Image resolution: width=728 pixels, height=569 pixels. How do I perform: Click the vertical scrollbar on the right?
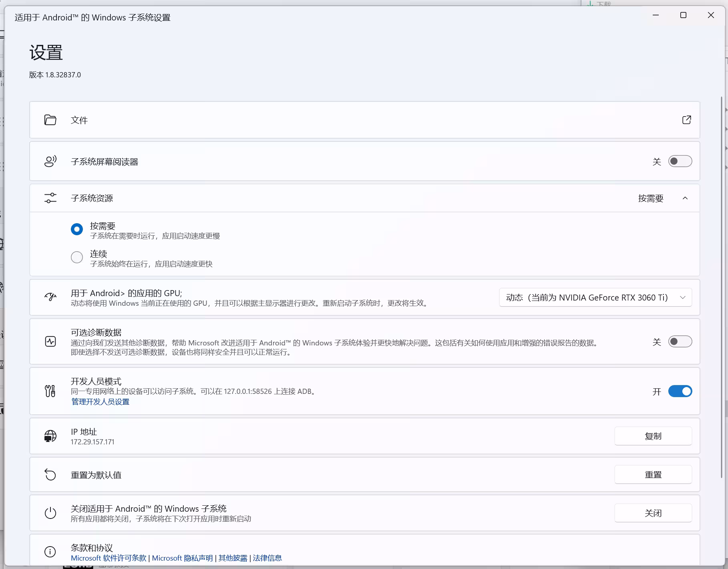(x=722, y=280)
